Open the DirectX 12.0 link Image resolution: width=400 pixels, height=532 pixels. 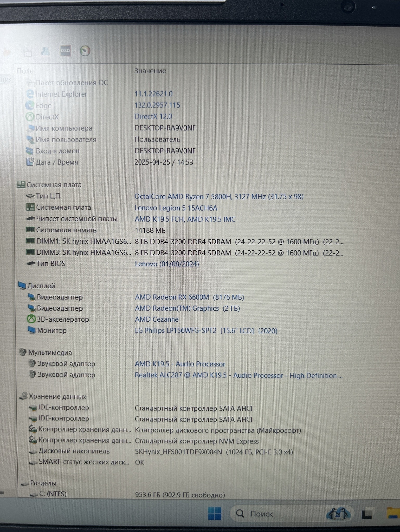point(153,117)
